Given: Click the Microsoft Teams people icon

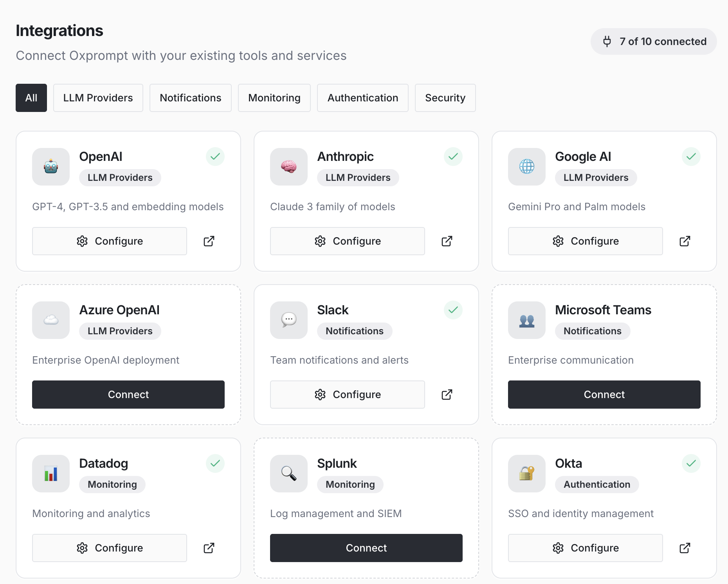Looking at the screenshot, I should click(x=526, y=320).
